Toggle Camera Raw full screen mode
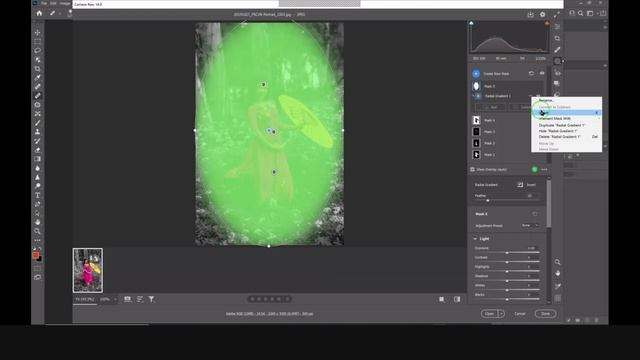 click(557, 14)
